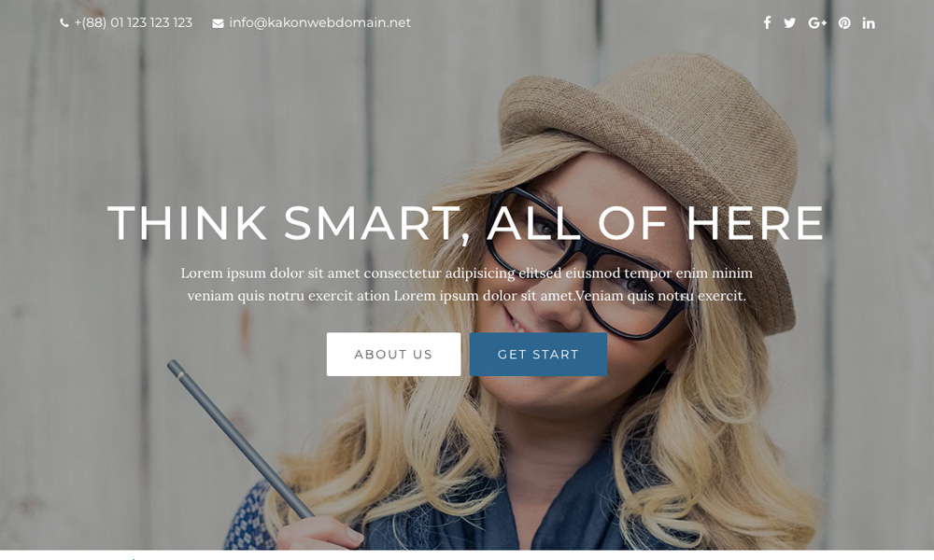Select the info@kakonwebdomain.net email address

319,22
